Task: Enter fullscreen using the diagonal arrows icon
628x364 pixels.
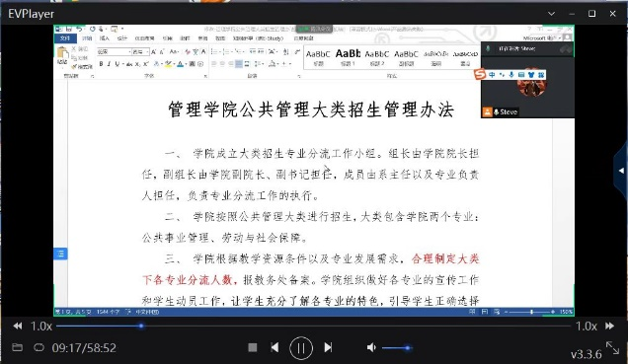Action: tap(612, 347)
